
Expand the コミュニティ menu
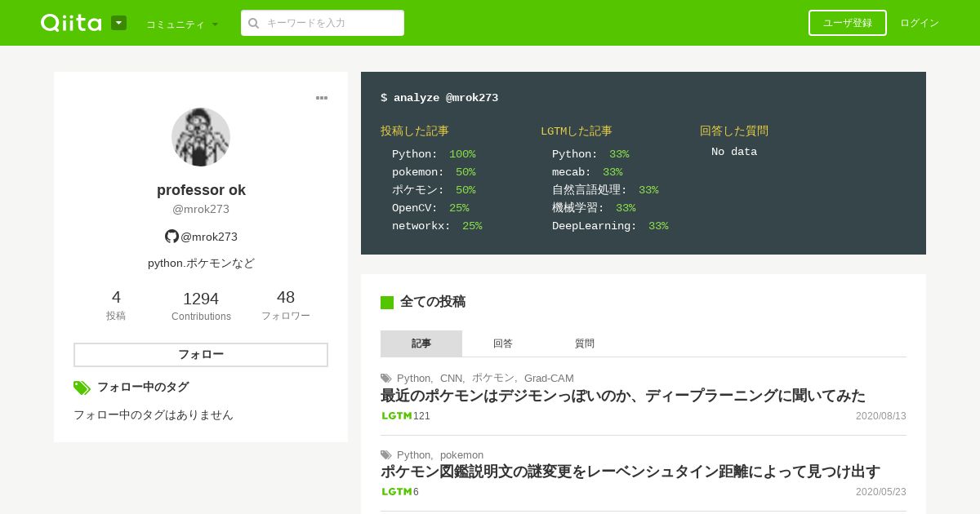pyautogui.click(x=182, y=24)
